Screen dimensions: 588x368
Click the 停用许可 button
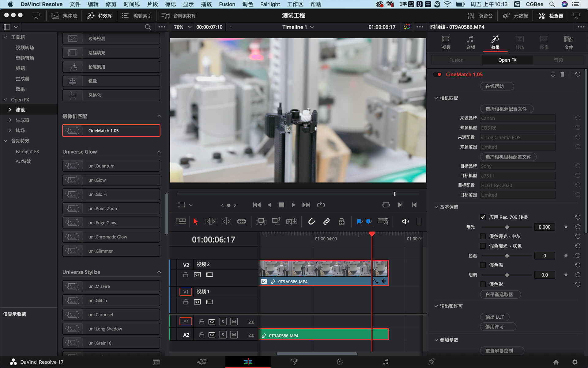pos(498,327)
